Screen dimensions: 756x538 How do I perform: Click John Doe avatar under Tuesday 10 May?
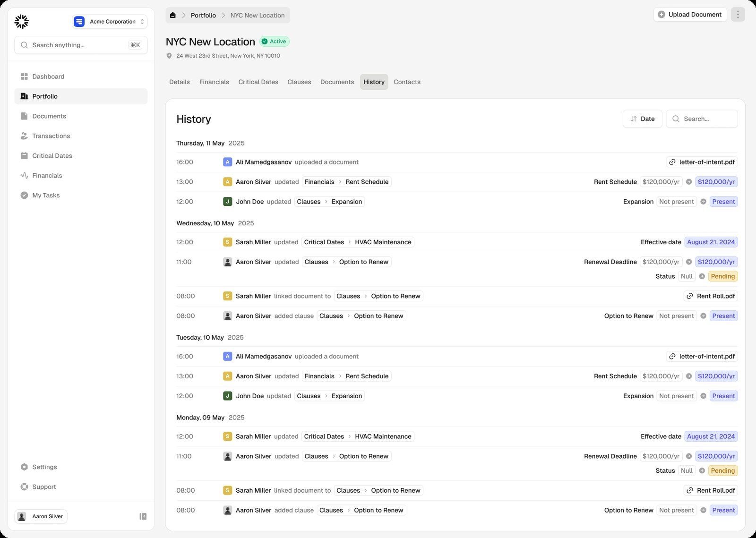tap(227, 396)
